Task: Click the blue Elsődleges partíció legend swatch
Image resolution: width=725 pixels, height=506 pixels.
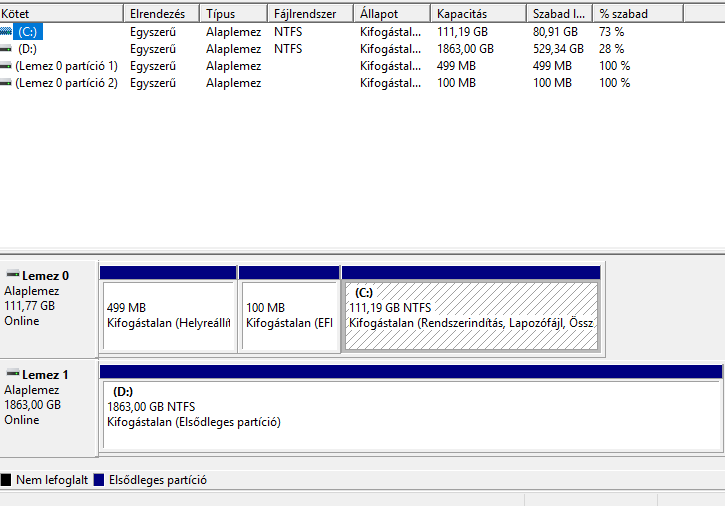Action: click(99, 480)
